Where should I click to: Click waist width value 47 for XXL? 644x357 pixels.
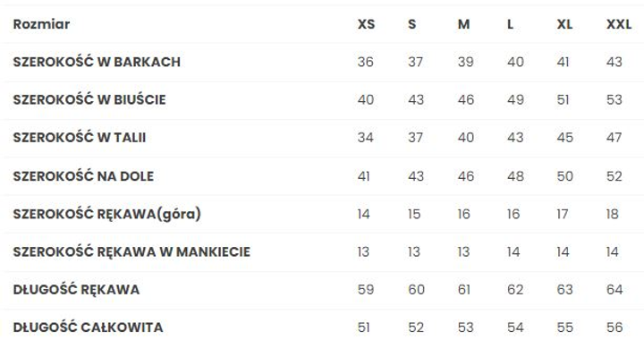(x=614, y=138)
